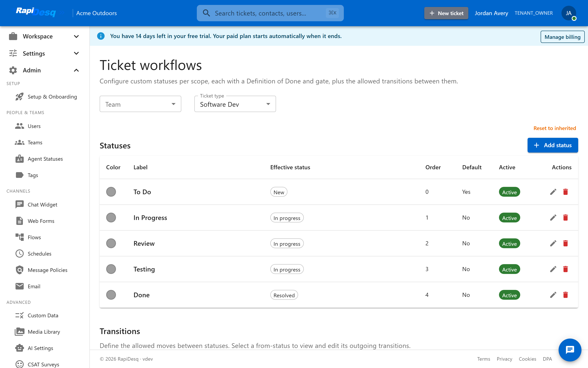Delete the Review status

(566, 243)
